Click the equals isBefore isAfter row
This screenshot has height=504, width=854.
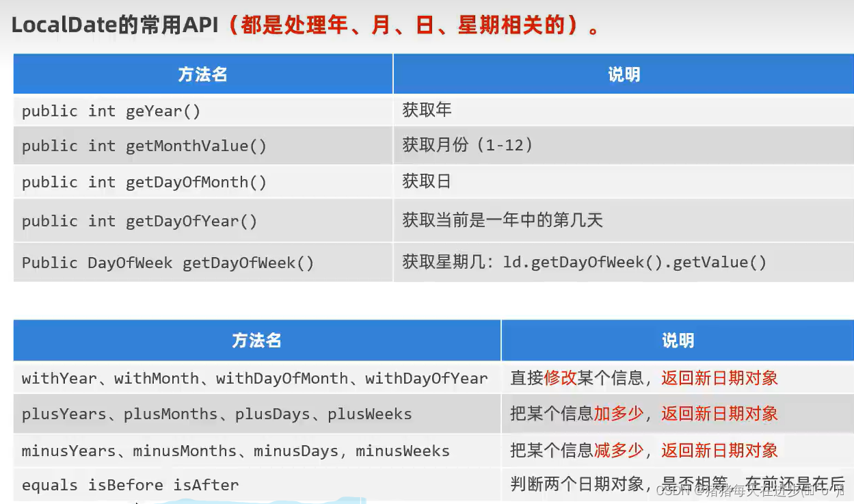pyautogui.click(x=130, y=484)
